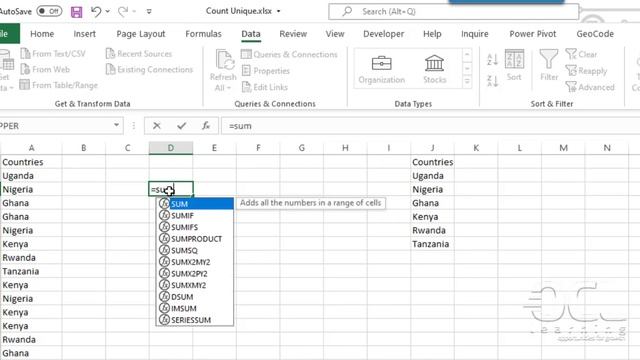This screenshot has width=640, height=360.
Task: Click Edit Links button
Action: click(x=265, y=87)
